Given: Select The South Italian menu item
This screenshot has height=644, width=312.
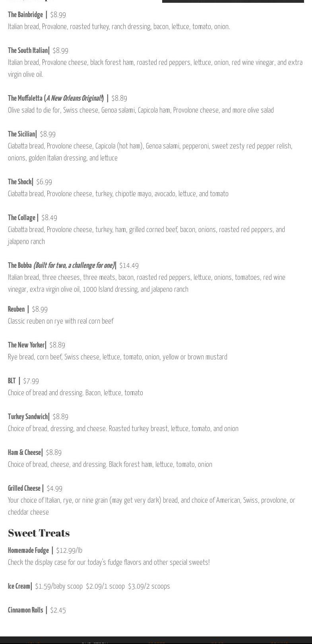Looking at the screenshot, I should point(28,51).
